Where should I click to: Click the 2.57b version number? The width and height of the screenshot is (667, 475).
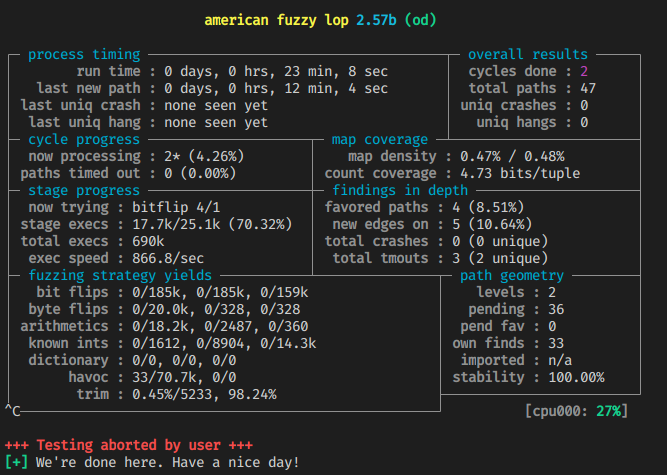click(x=376, y=20)
